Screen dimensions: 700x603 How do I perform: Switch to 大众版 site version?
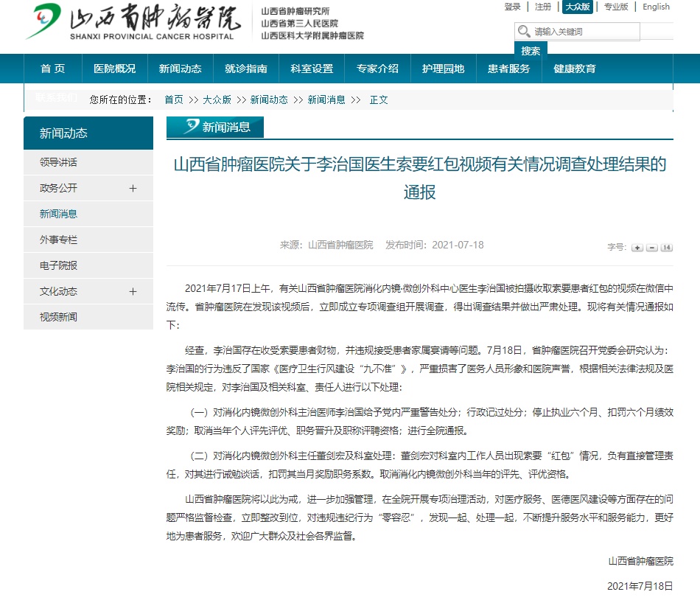click(x=577, y=7)
